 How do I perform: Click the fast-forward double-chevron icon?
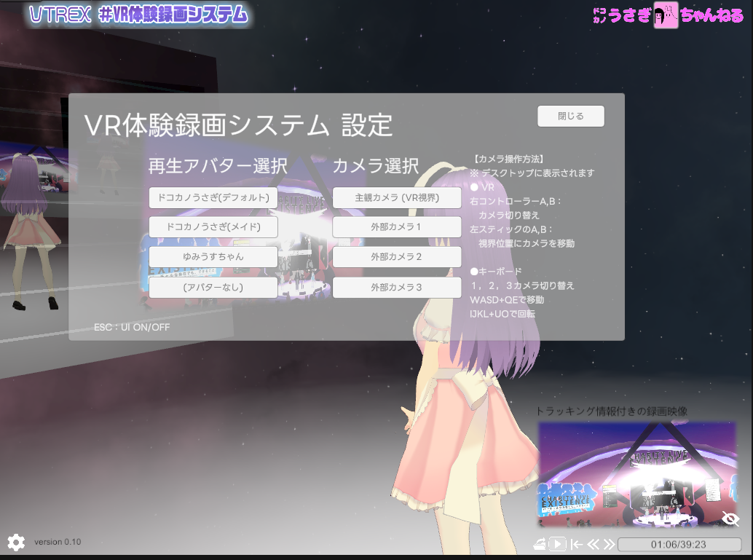click(x=610, y=543)
